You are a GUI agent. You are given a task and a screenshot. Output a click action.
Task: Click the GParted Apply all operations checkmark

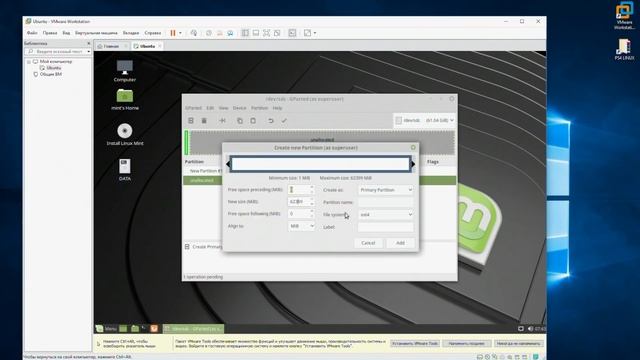284,120
